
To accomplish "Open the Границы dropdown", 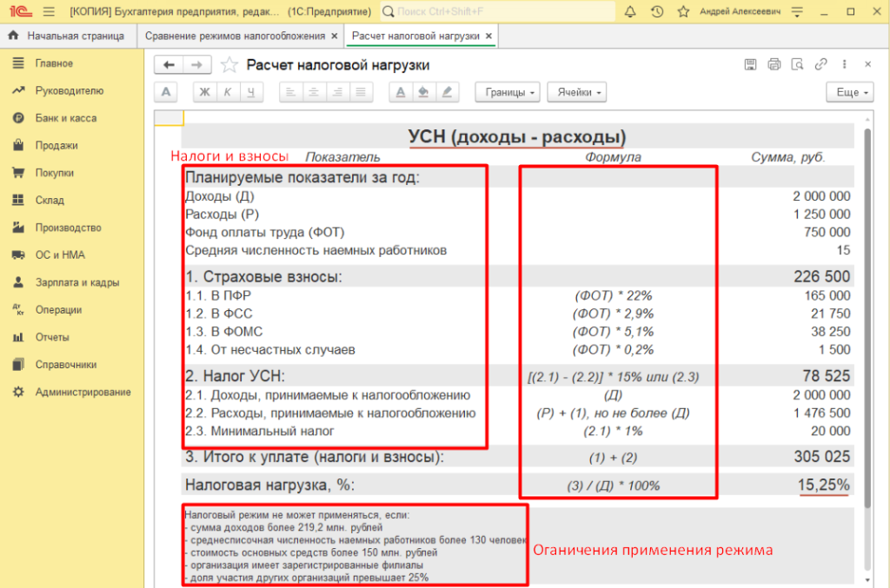I will [508, 92].
